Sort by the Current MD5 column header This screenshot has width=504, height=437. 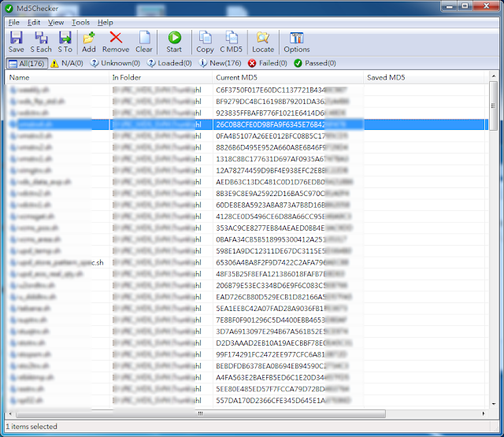click(x=288, y=77)
